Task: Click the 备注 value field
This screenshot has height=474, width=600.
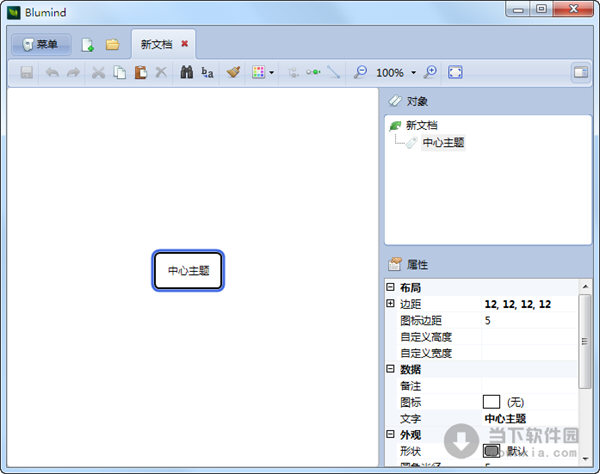Action: point(530,386)
